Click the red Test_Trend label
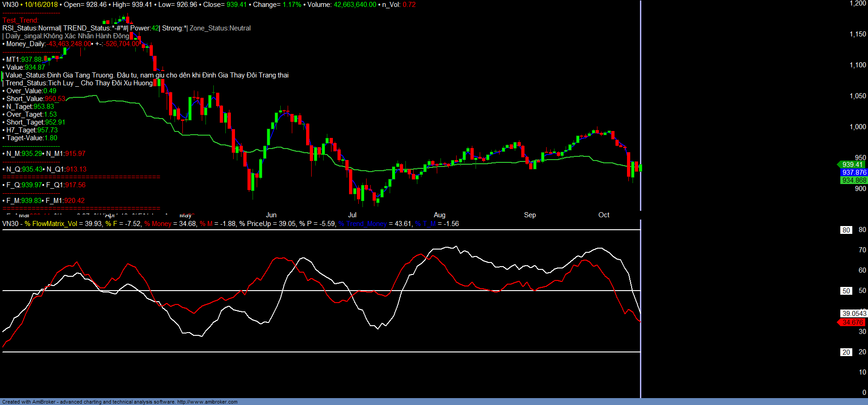The image size is (868, 405). click(20, 20)
